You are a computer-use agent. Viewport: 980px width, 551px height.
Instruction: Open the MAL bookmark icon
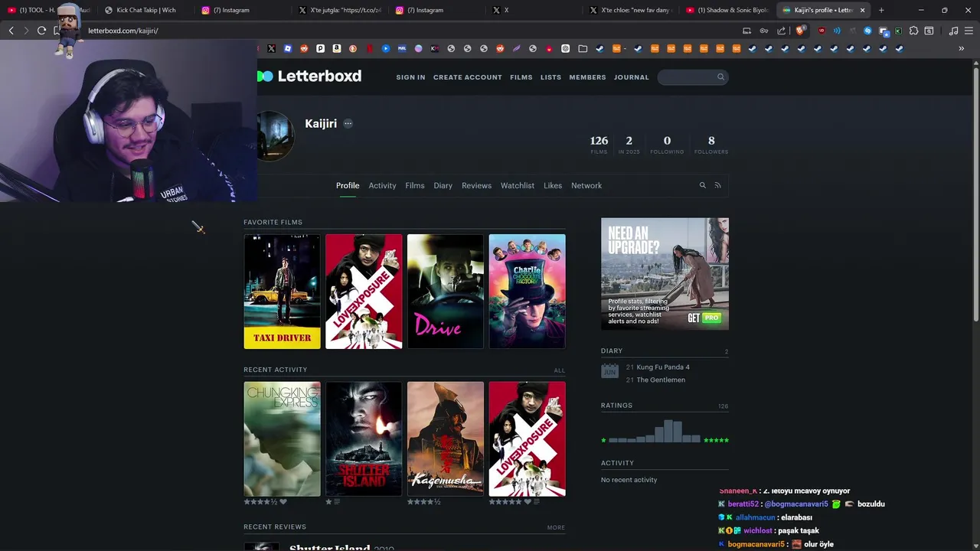[x=402, y=48]
